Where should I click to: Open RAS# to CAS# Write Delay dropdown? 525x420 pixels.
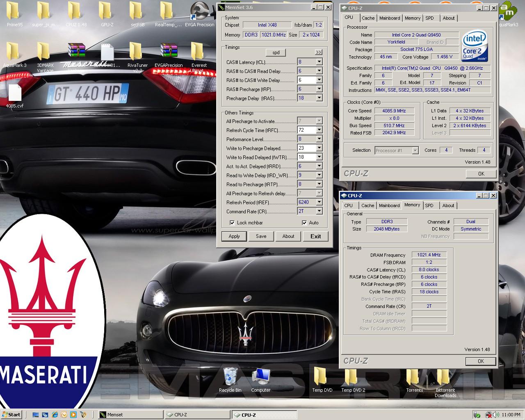click(x=319, y=80)
